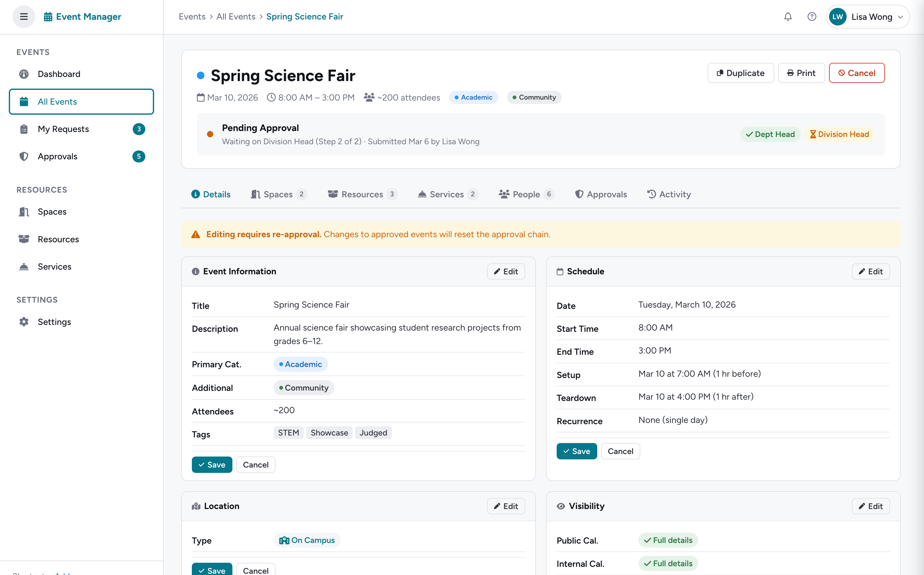The image size is (924, 575).
Task: Click the notification bell icon
Action: click(x=788, y=16)
